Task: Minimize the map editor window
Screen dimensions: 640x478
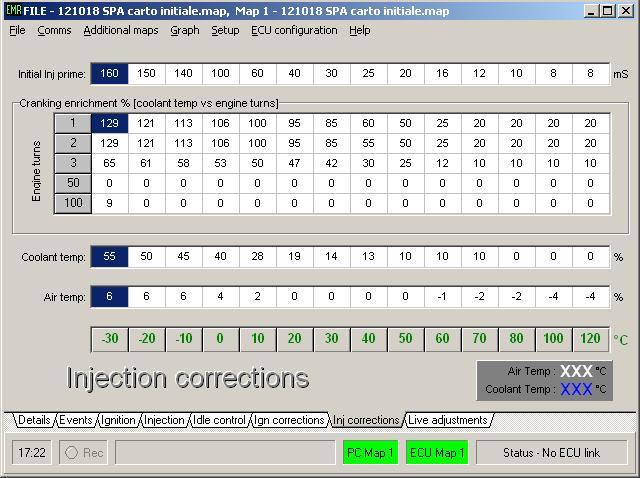Action: point(591,11)
